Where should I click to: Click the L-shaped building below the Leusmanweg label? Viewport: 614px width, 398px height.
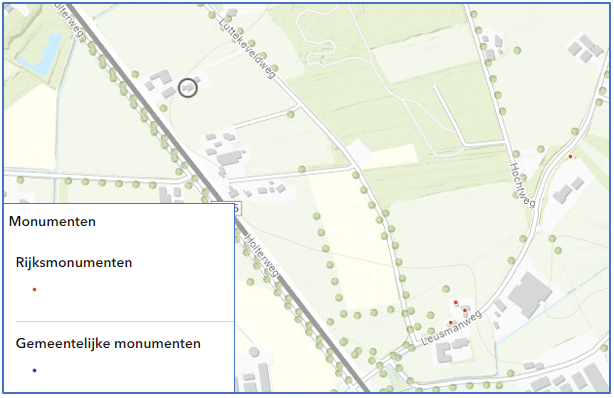[x=444, y=352]
